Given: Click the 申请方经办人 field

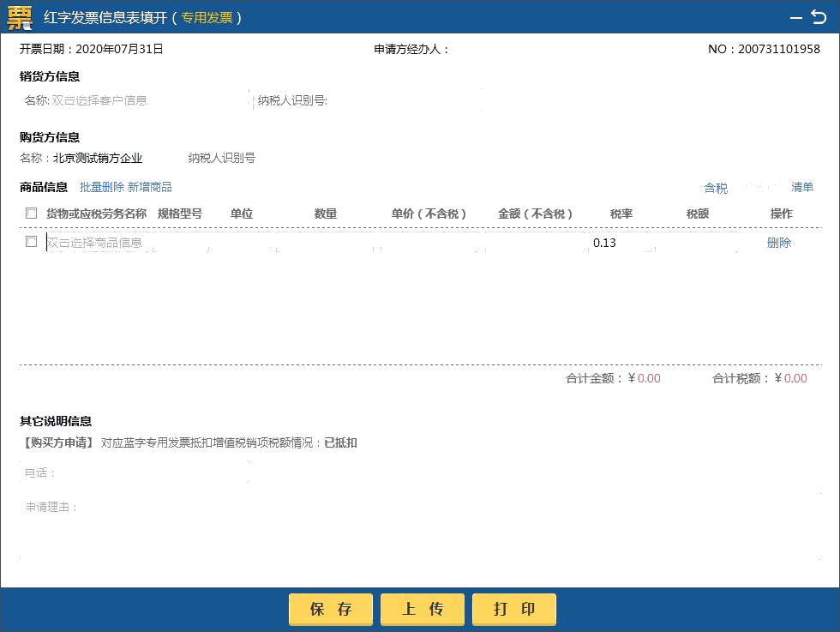Looking at the screenshot, I should (x=411, y=50).
